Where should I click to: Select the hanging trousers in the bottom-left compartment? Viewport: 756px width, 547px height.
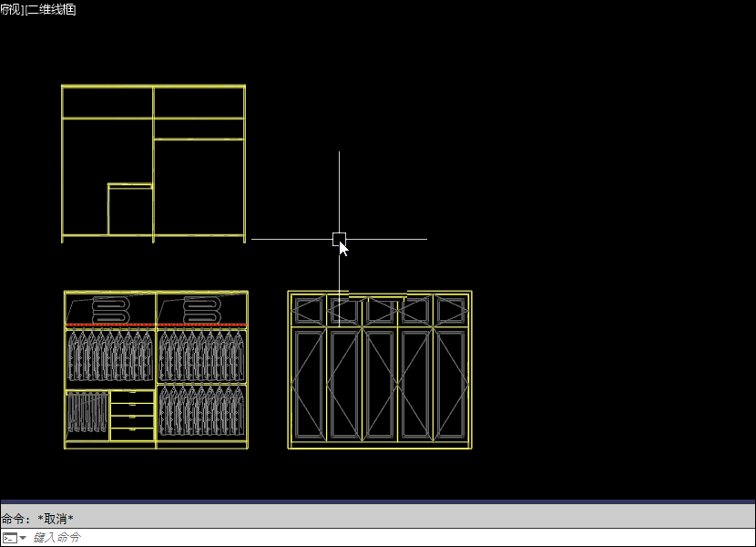pyautogui.click(x=87, y=413)
